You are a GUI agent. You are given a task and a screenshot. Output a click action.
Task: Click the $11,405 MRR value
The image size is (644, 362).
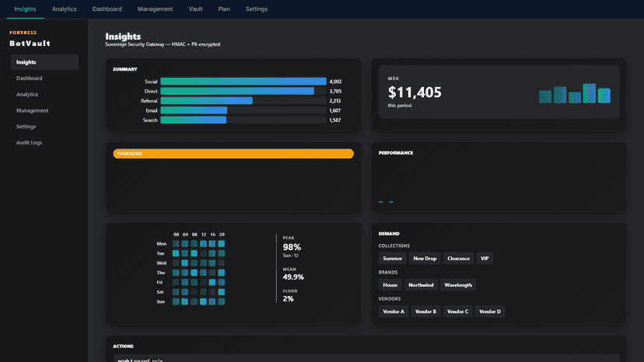click(x=415, y=92)
